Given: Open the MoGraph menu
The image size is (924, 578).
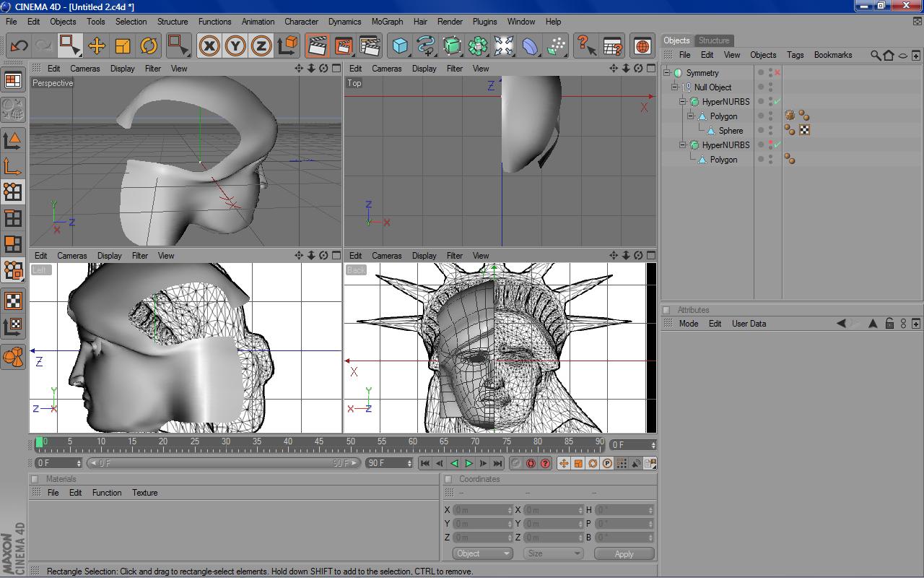Looking at the screenshot, I should coord(387,22).
